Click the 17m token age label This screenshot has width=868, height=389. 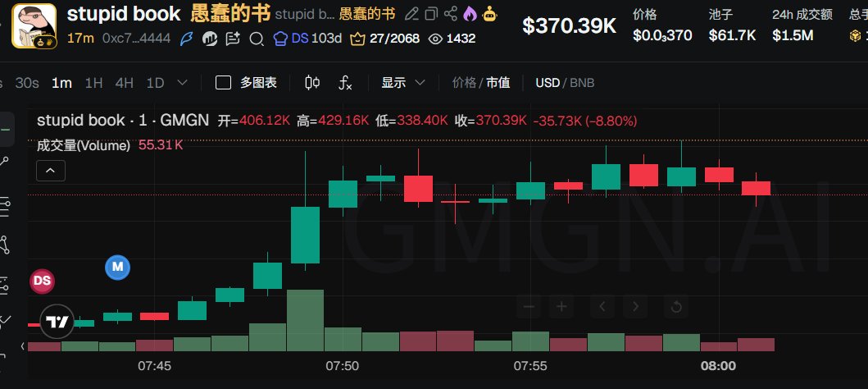[81, 39]
